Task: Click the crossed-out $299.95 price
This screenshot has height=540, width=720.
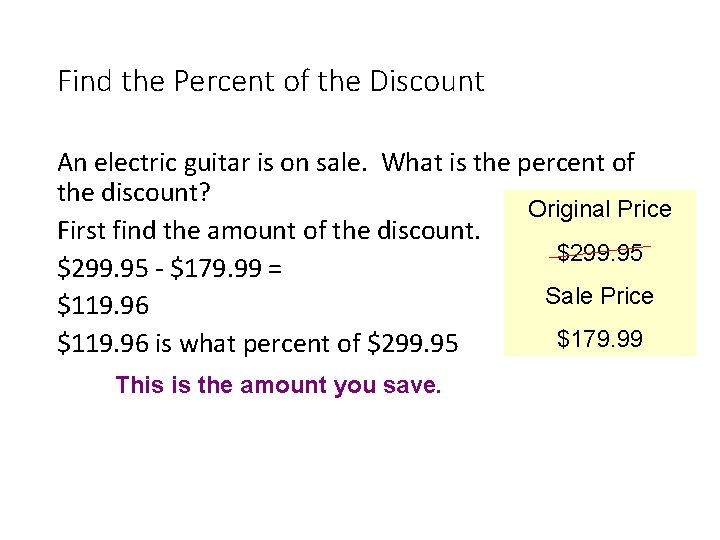Action: point(600,253)
